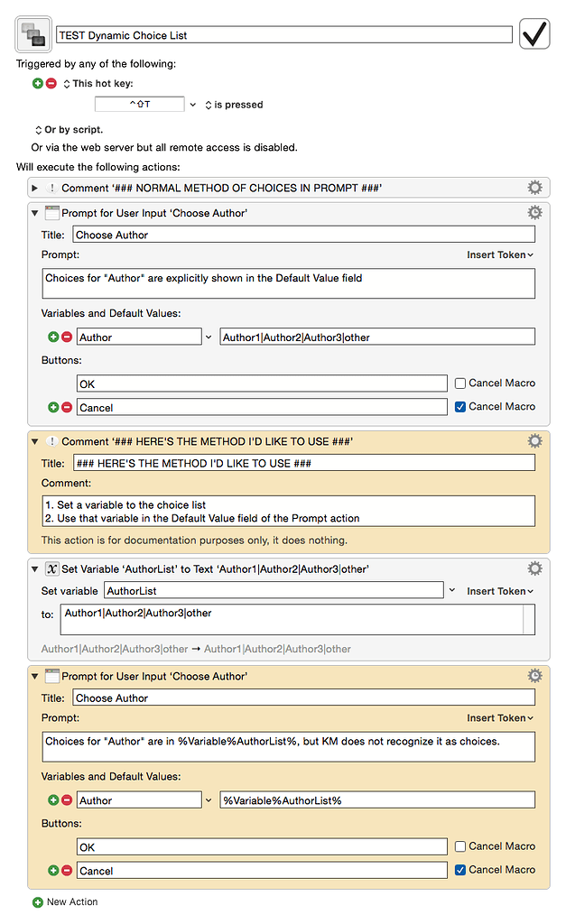This screenshot has height=924, width=566.
Task: Open gear menu of NORMAL METHOD comment
Action: [534, 188]
